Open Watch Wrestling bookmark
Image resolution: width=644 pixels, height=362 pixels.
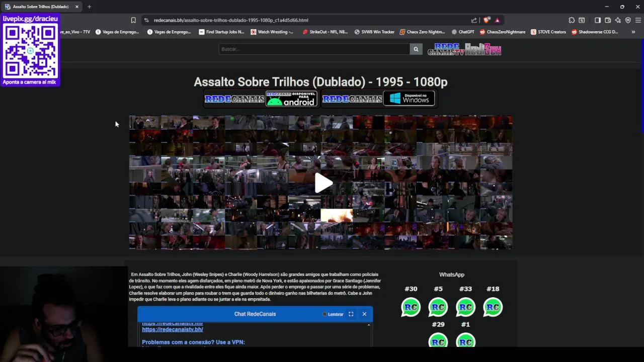click(x=272, y=32)
